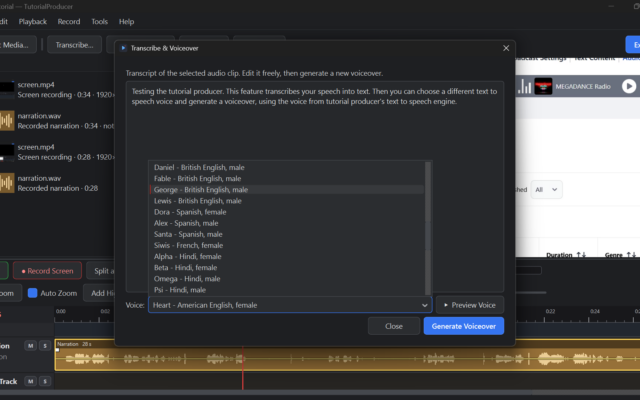Close the Transcribe & Voiceover dialog
The height and width of the screenshot is (400, 640).
[506, 48]
